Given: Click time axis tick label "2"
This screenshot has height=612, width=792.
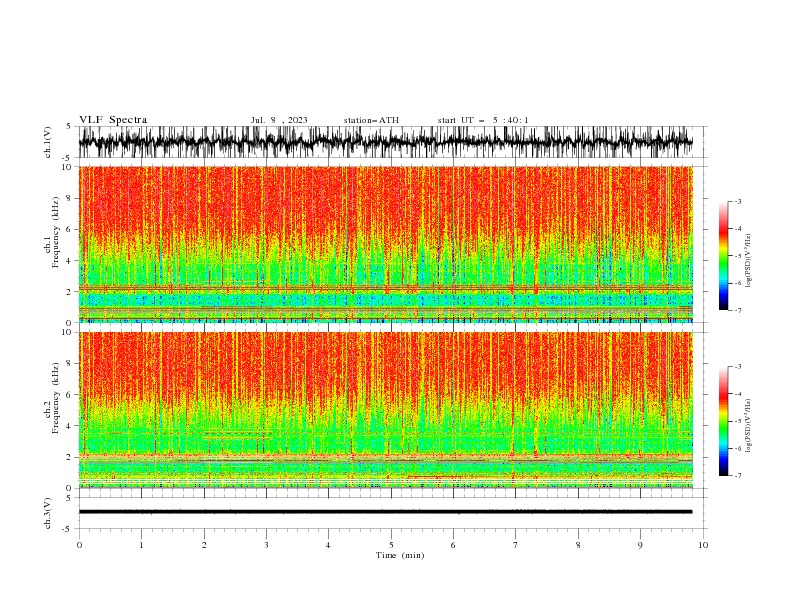Looking at the screenshot, I should point(204,545).
